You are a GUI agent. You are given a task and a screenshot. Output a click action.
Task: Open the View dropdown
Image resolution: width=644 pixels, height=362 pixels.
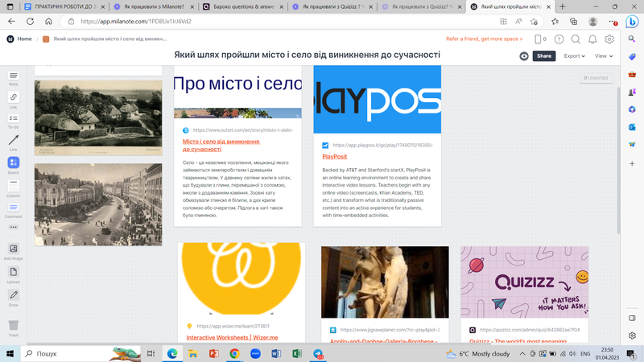tap(604, 56)
